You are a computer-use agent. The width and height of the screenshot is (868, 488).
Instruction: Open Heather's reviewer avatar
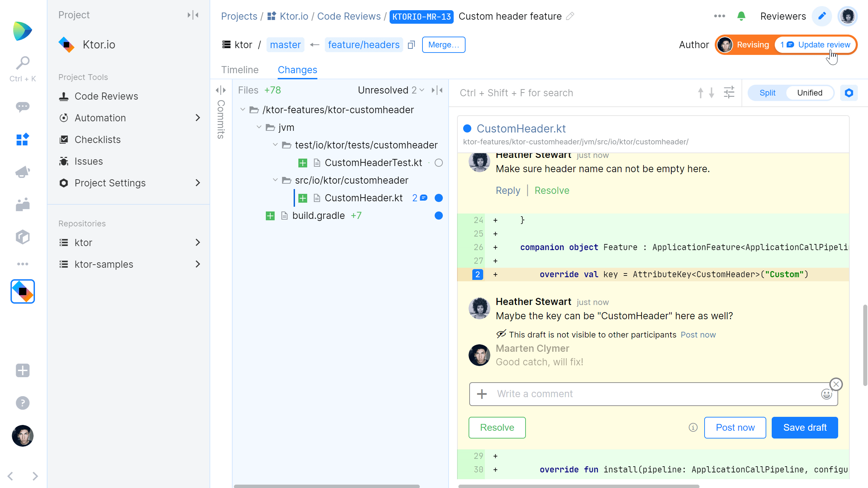[x=848, y=16]
